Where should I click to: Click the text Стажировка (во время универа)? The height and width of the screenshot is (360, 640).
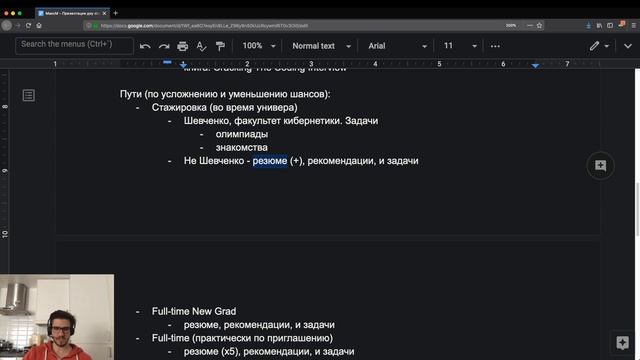[x=224, y=108]
